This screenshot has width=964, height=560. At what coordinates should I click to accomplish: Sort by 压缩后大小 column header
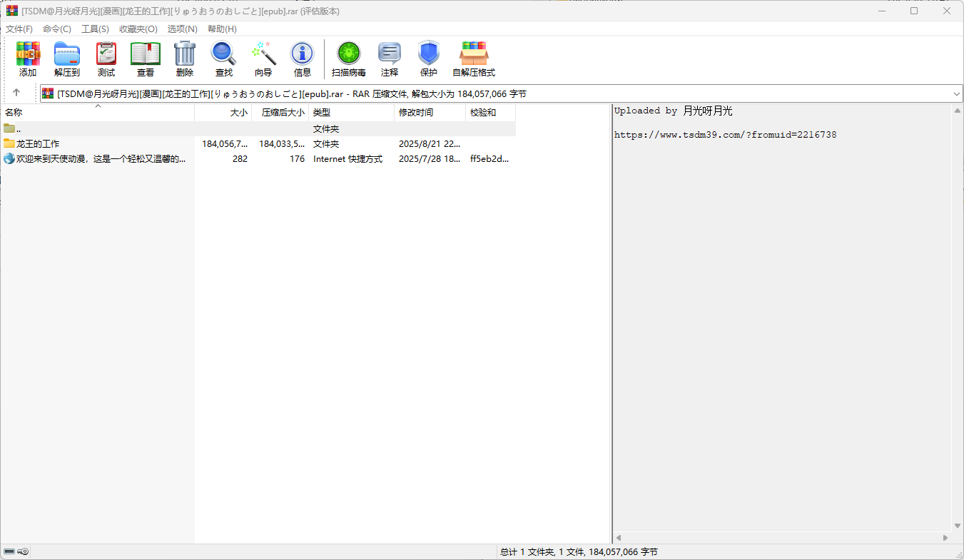click(x=280, y=113)
